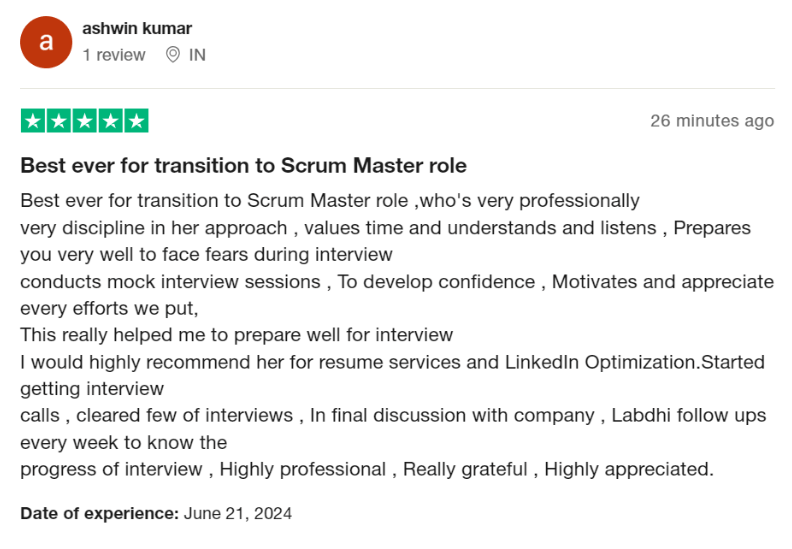Click the second green rating star

pyautogui.click(x=59, y=121)
